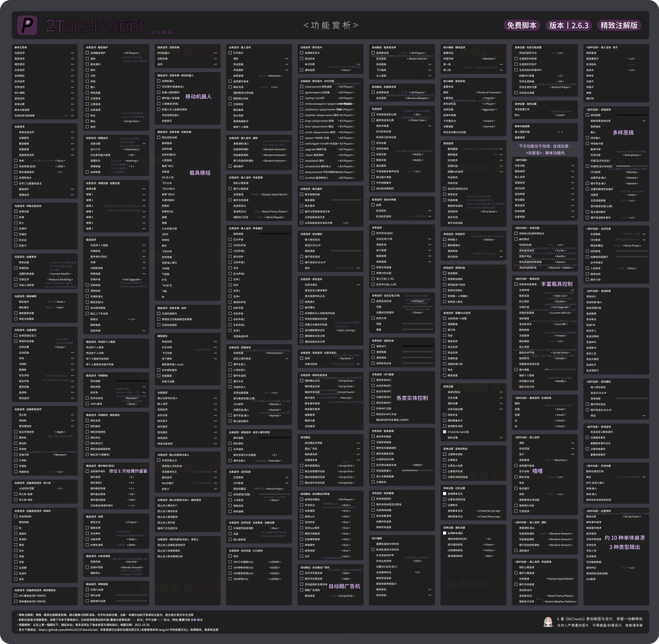Viewport: 659px width, 644px height.
Task: Click 将任务设置为已完成 in 佩岛抢劫
Action: [454, 132]
